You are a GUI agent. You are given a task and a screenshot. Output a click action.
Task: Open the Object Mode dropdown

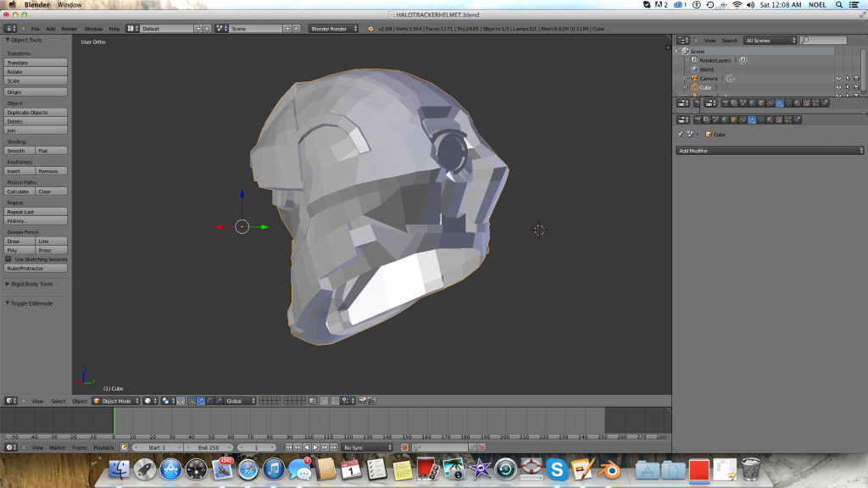[x=116, y=401]
